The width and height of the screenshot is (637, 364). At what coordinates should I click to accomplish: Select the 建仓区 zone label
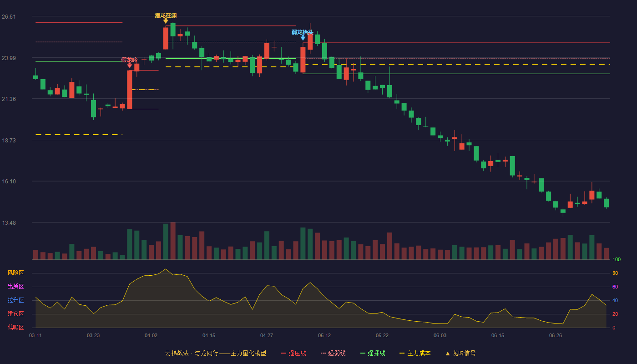(x=15, y=314)
